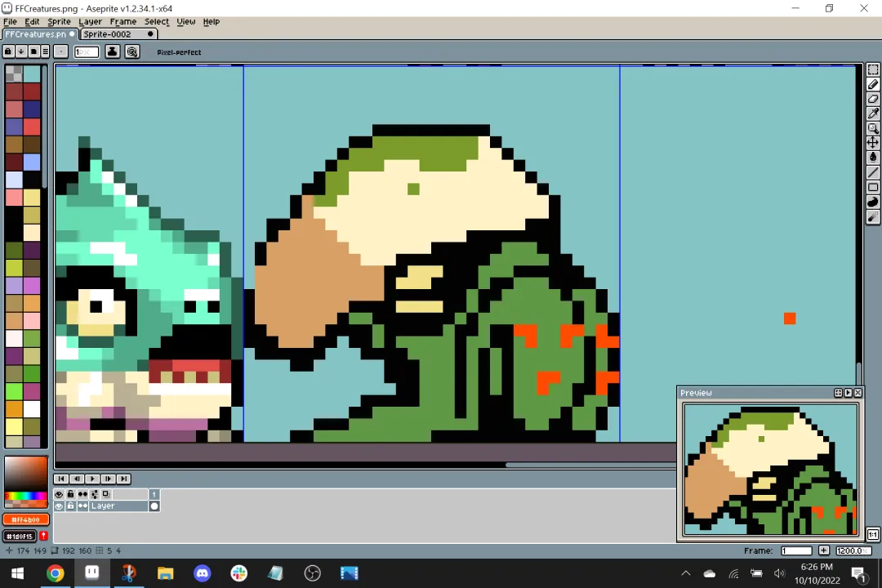Viewport: 882px width, 588px height.
Task: Select the Line tool
Action: coord(872,172)
